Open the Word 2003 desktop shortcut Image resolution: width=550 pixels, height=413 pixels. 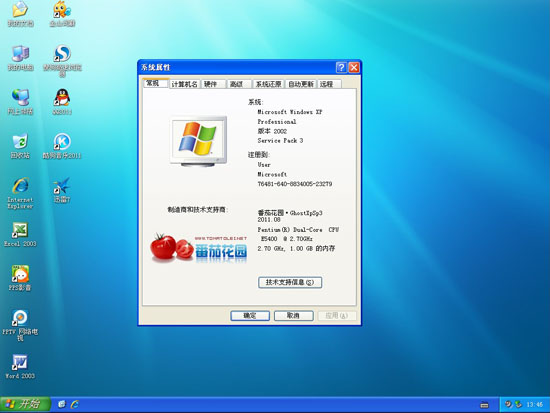(x=20, y=367)
